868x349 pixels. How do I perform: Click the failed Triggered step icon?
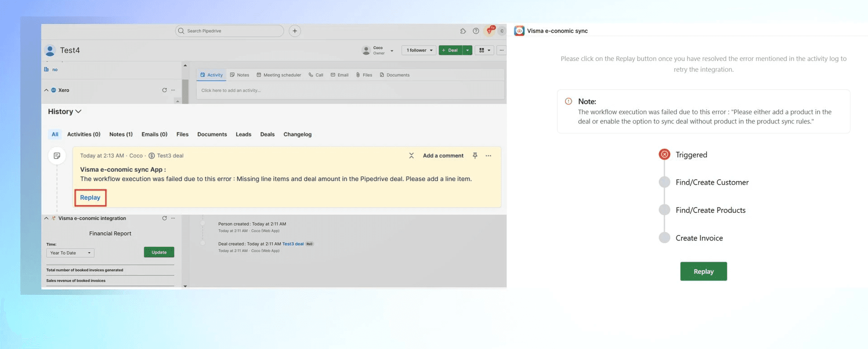(x=665, y=155)
